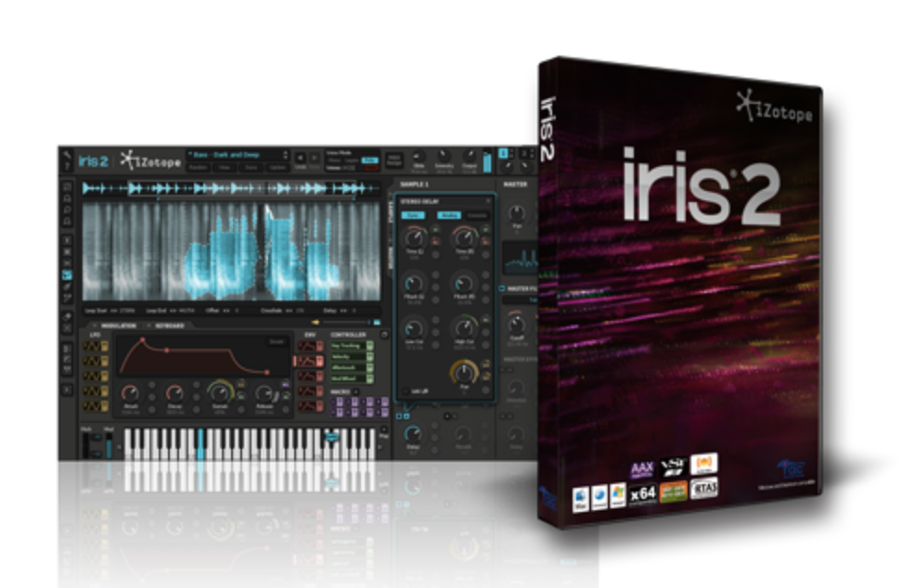Click the Attack knob
This screenshot has height=588, width=915.
pos(130,393)
